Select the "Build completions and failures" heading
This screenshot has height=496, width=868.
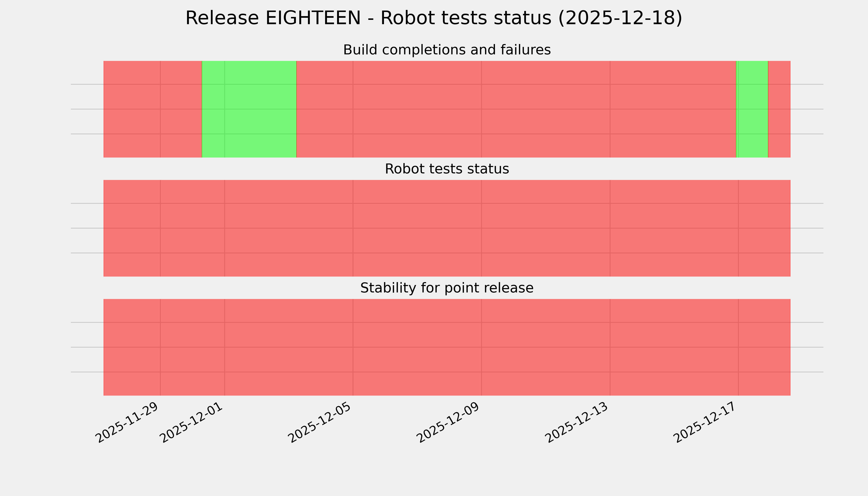pyautogui.click(x=447, y=50)
